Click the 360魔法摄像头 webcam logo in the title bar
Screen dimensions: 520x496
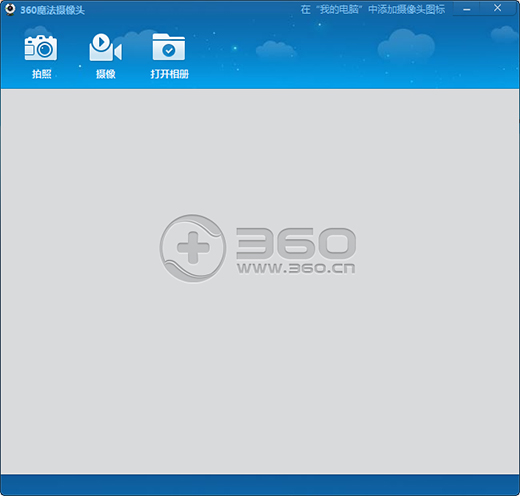(x=10, y=9)
